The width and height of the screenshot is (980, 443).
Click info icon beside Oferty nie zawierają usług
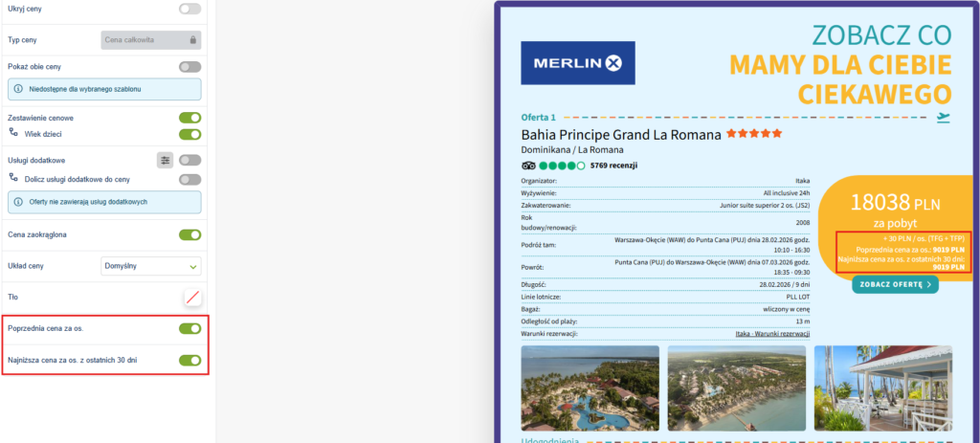[18, 203]
